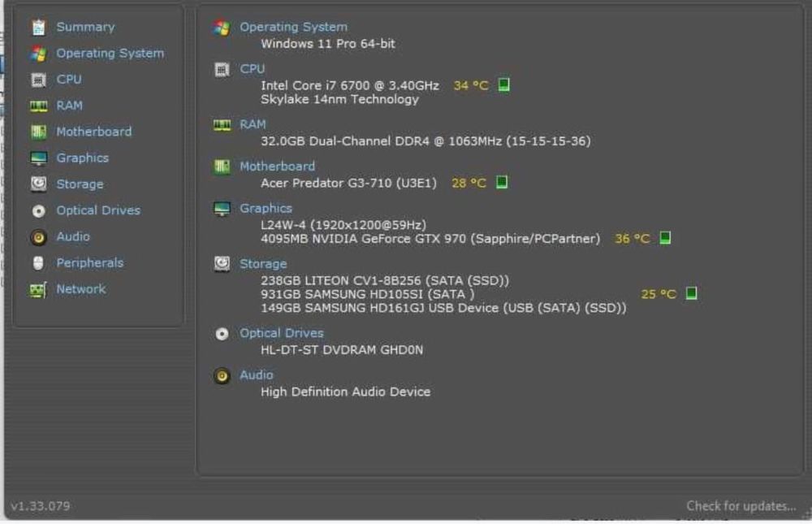
Task: Open the Summary section in the sidebar
Action: (x=85, y=27)
